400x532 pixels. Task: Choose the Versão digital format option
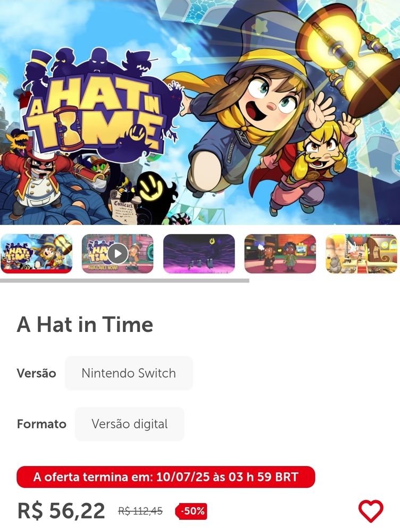(x=129, y=424)
